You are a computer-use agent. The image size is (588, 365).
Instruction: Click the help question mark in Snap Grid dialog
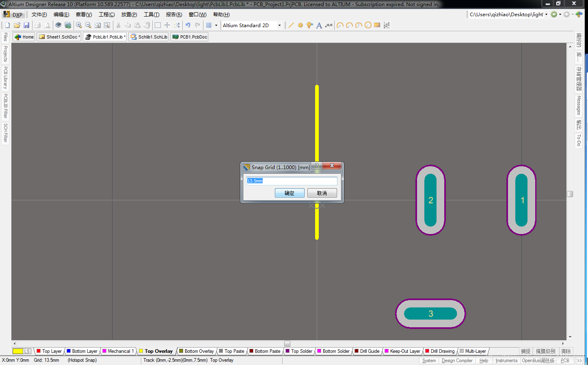point(317,165)
